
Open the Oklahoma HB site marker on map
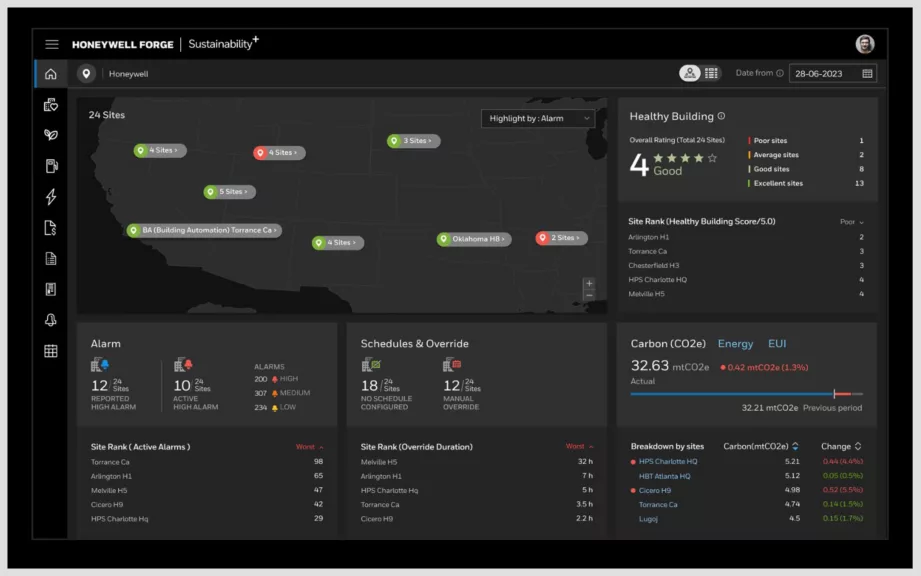pyautogui.click(x=473, y=239)
